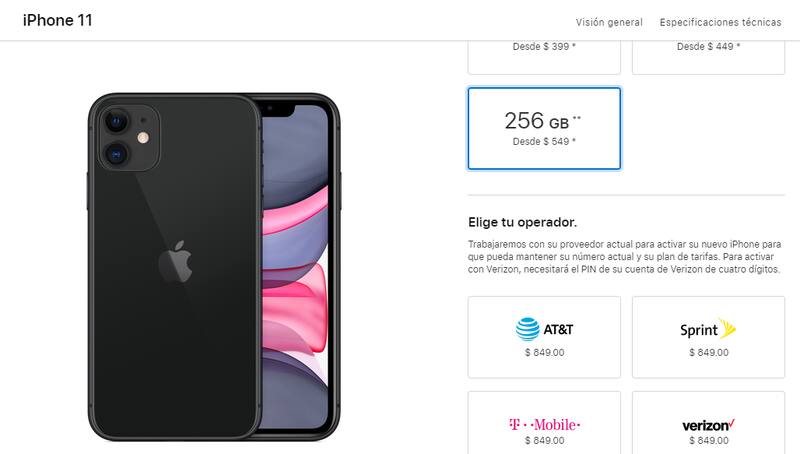The image size is (800, 454).
Task: Select Verizon carrier tile
Action: pos(709,423)
